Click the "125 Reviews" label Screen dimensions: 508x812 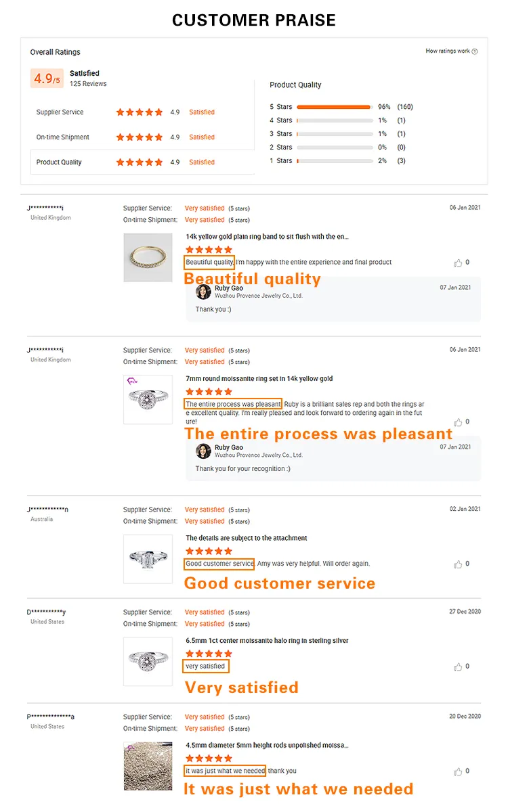pos(87,84)
